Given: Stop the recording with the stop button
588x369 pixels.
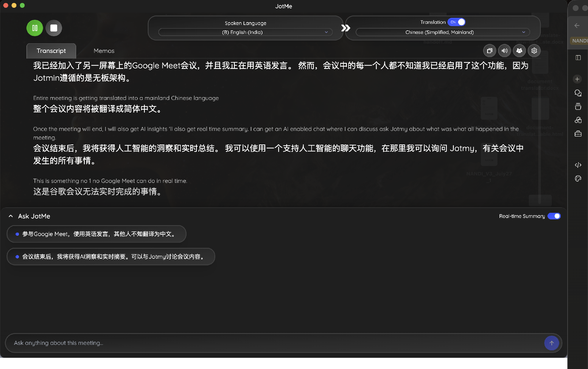Looking at the screenshot, I should point(54,28).
